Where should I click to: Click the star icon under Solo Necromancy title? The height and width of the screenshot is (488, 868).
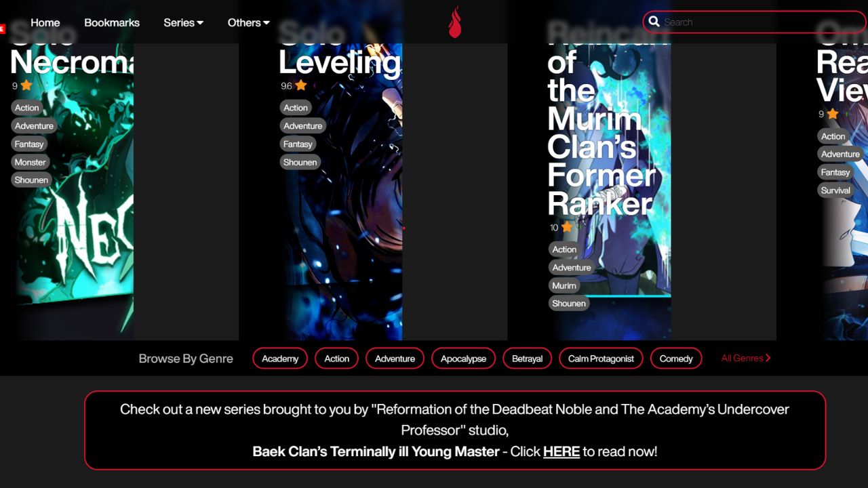[x=26, y=85]
